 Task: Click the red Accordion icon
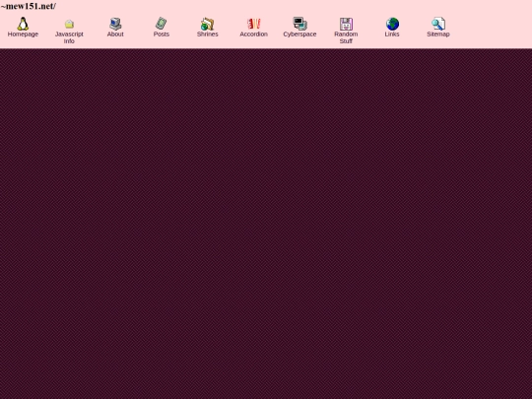pos(254,24)
